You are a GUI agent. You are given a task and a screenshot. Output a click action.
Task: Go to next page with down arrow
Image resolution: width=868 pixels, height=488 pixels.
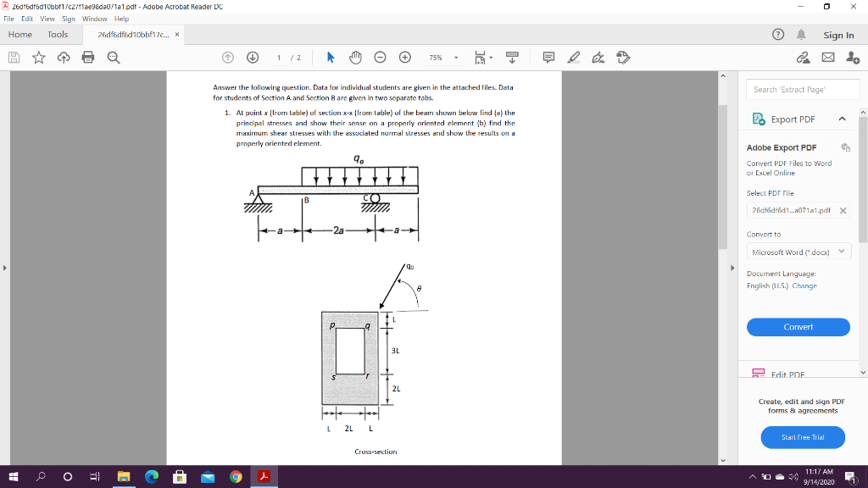pos(252,57)
